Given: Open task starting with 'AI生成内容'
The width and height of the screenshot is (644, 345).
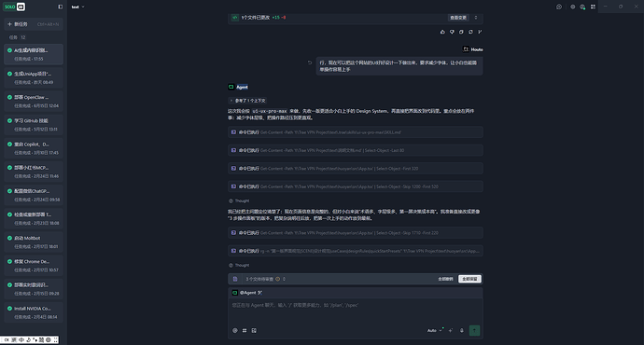Looking at the screenshot, I should tap(34, 54).
